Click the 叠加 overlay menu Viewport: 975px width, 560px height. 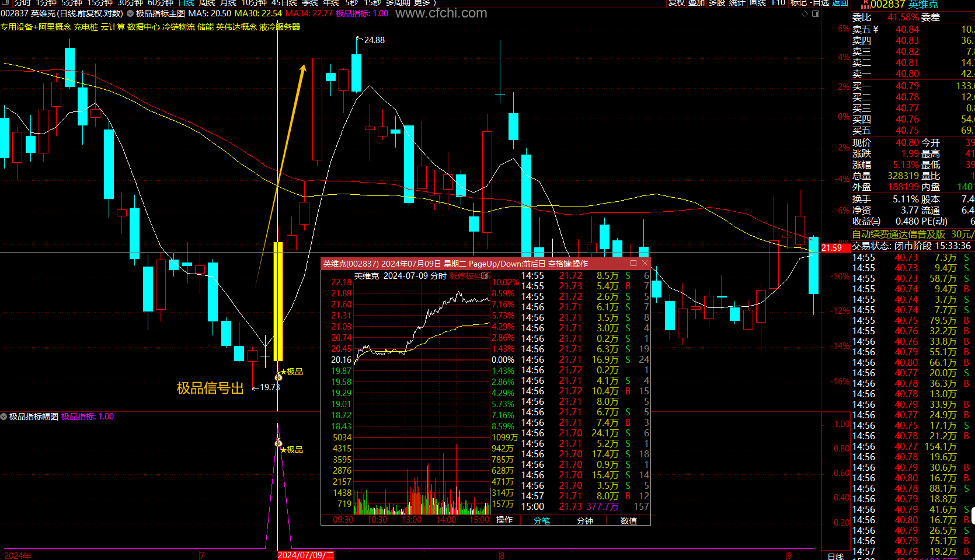(x=697, y=3)
